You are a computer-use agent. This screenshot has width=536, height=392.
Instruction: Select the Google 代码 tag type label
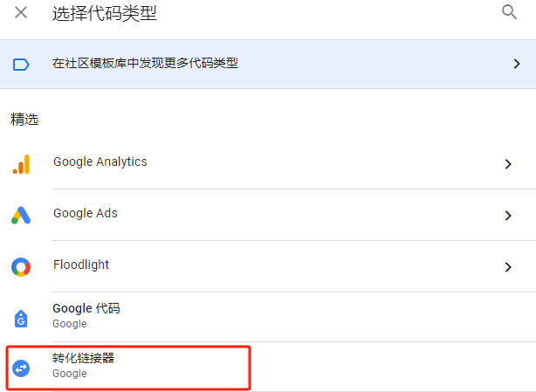(x=86, y=308)
